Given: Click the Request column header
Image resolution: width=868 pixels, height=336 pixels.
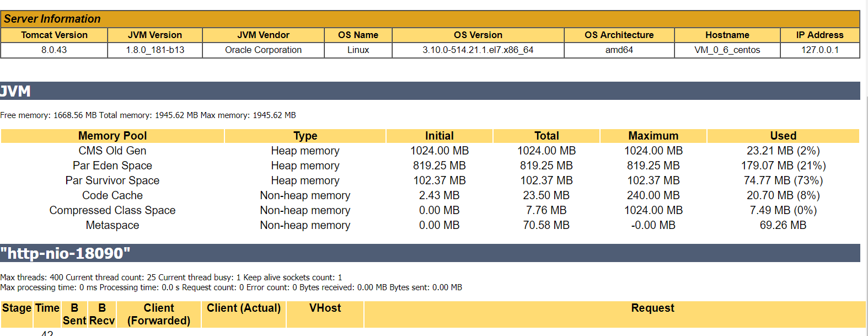Looking at the screenshot, I should click(652, 308).
